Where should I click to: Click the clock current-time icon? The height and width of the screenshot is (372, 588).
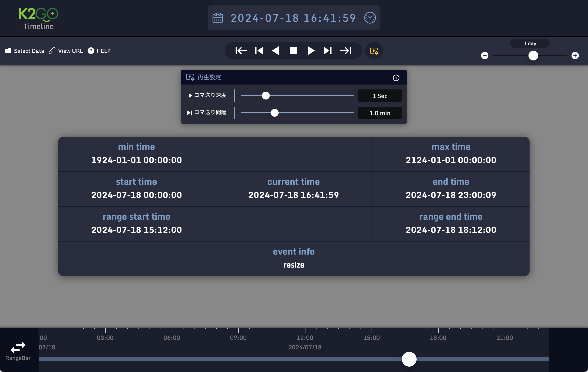[x=370, y=18]
